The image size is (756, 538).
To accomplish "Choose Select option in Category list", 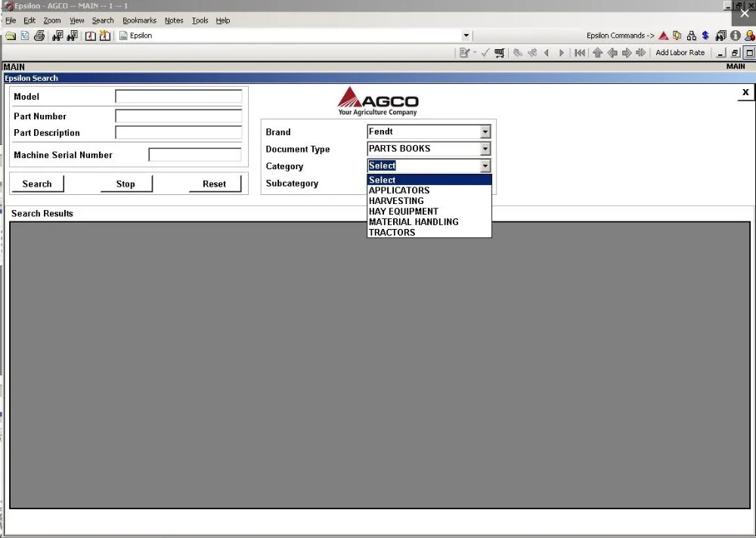I will [x=429, y=180].
